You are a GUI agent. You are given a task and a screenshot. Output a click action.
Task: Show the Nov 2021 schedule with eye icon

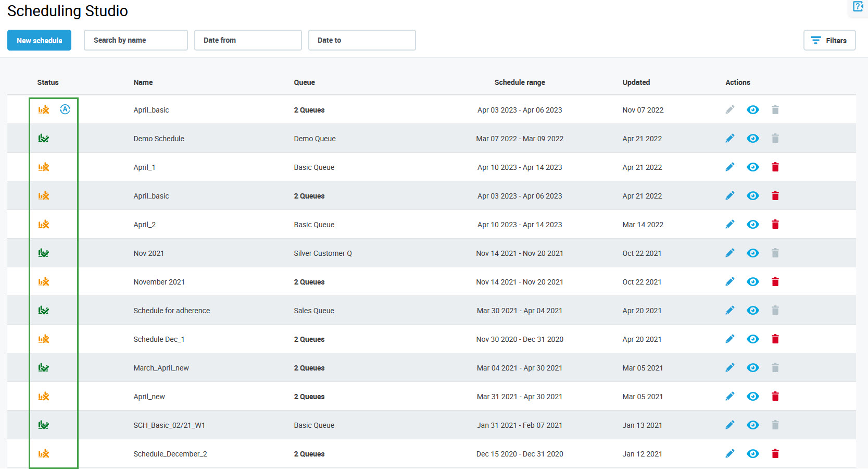(752, 253)
